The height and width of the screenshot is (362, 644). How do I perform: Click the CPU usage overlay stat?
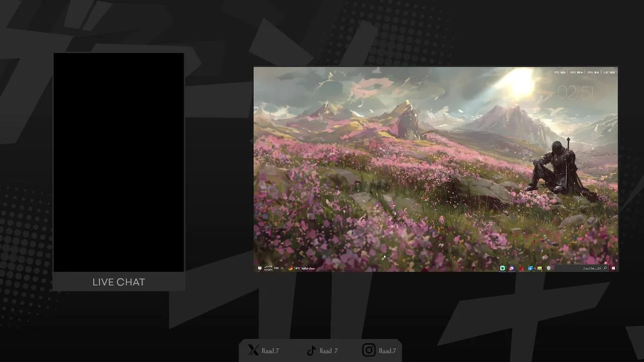click(x=593, y=72)
